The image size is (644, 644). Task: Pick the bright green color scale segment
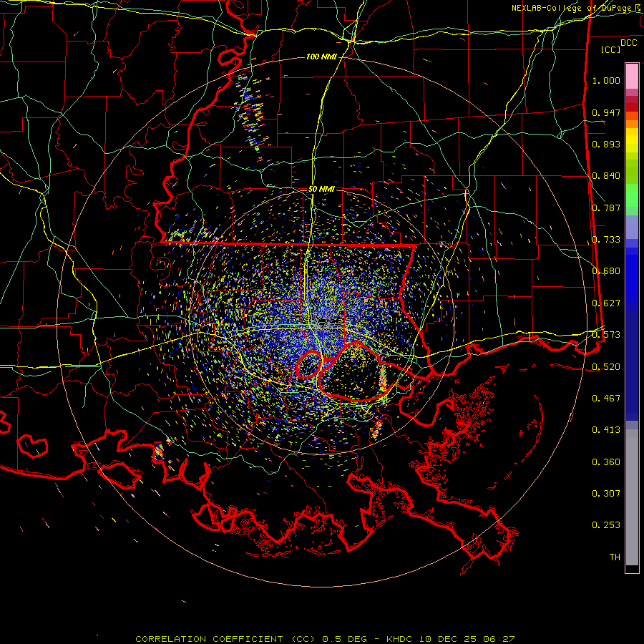[x=632, y=195]
